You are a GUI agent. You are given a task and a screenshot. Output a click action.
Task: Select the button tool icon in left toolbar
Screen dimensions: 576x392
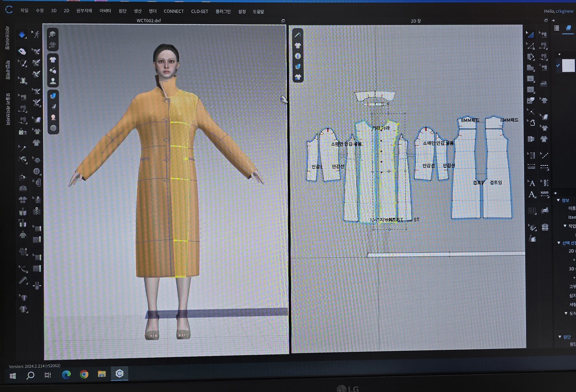point(37,171)
